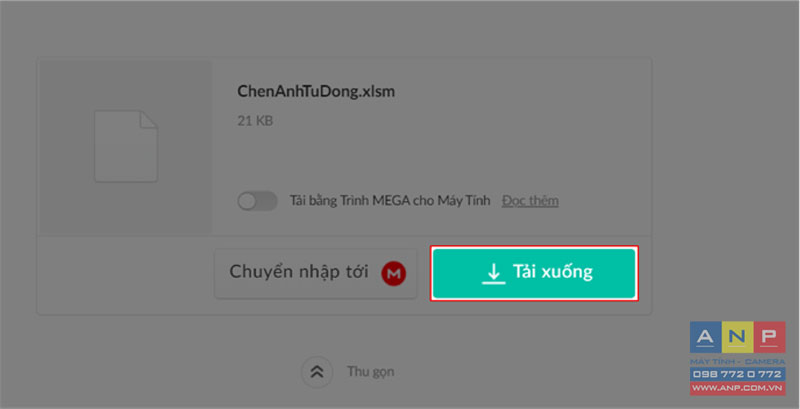This screenshot has height=409, width=800.
Task: Click the 'MAY TINH - CAMERA' watermark text
Action: [738, 361]
